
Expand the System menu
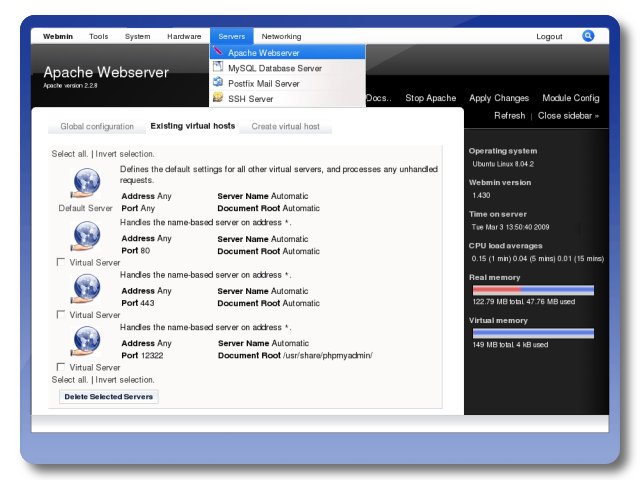(x=137, y=36)
